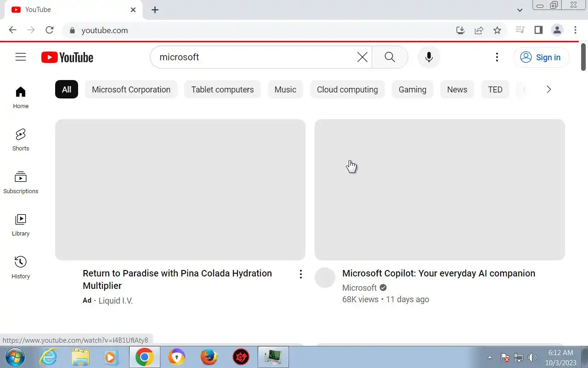Click the volume icon in system tray
Image resolution: width=588 pixels, height=368 pixels.
coord(532,357)
